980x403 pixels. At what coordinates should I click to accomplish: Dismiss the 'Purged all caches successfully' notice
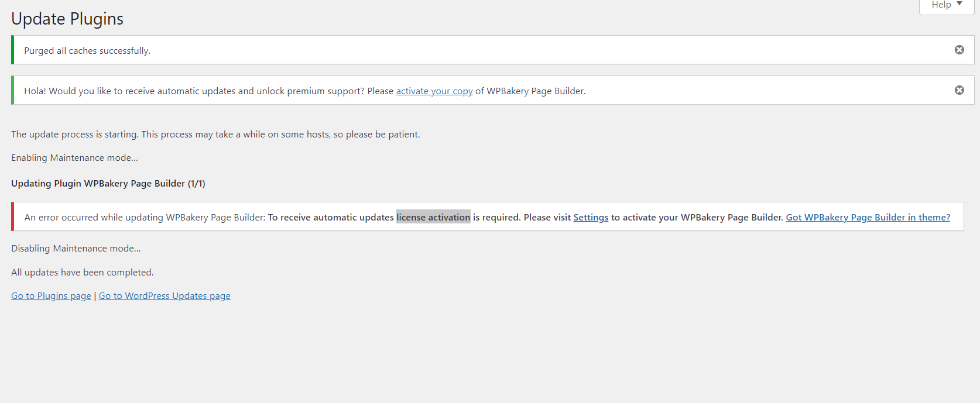[x=959, y=50]
